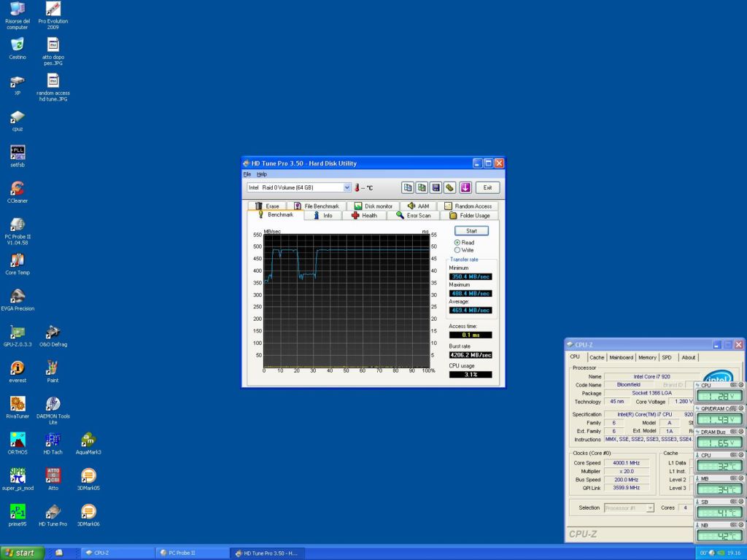Close the DRAM Bus voltage widget
This screenshot has width=747, height=560.
tap(741, 432)
